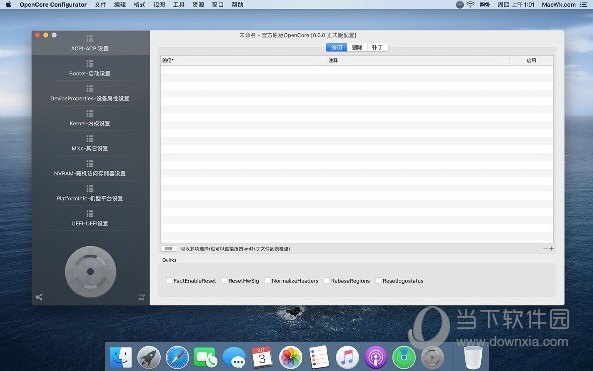Click the large OpenCore disc logo
593x371 pixels.
pyautogui.click(x=90, y=272)
